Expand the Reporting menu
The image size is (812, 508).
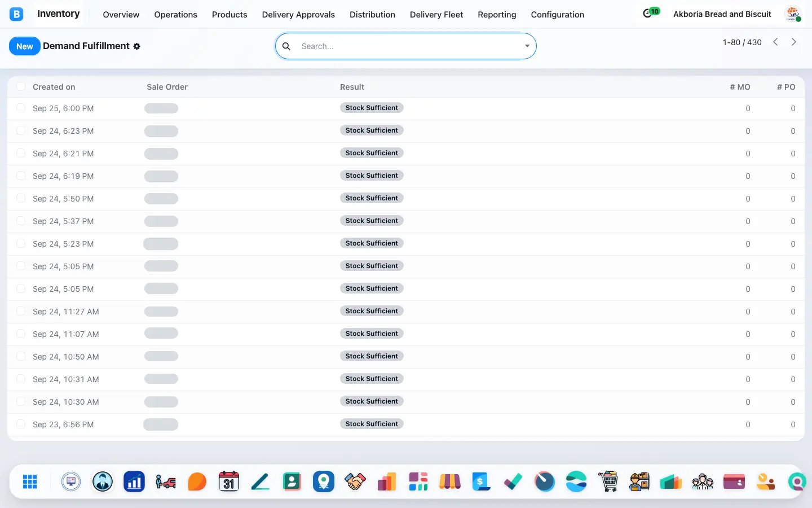tap(497, 15)
